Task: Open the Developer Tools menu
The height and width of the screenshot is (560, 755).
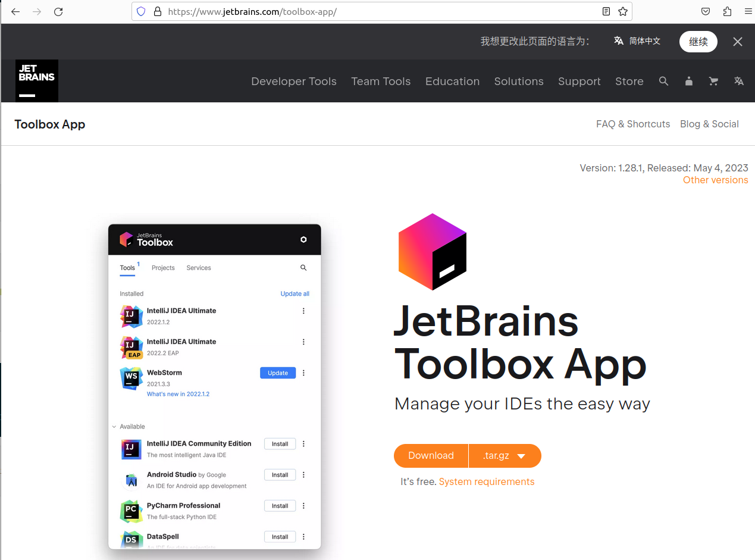Action: click(x=293, y=82)
